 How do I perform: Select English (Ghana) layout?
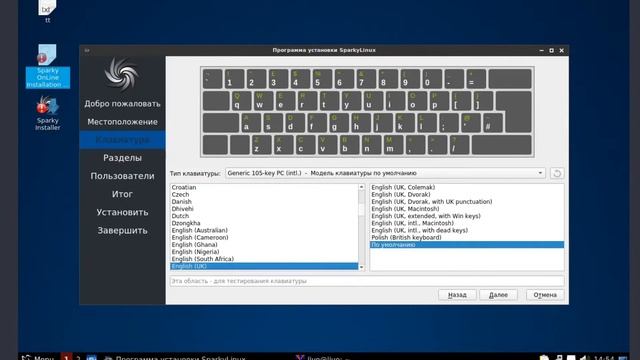tap(264, 244)
